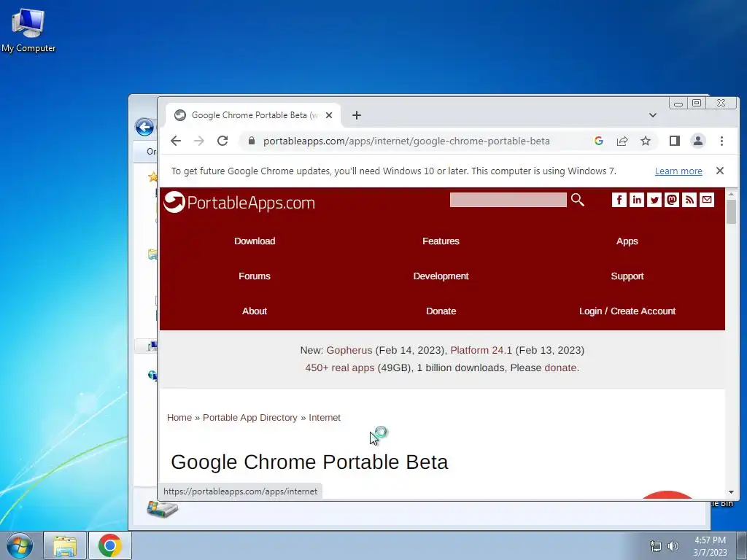
Task: Open the Features menu item
Action: tap(441, 241)
